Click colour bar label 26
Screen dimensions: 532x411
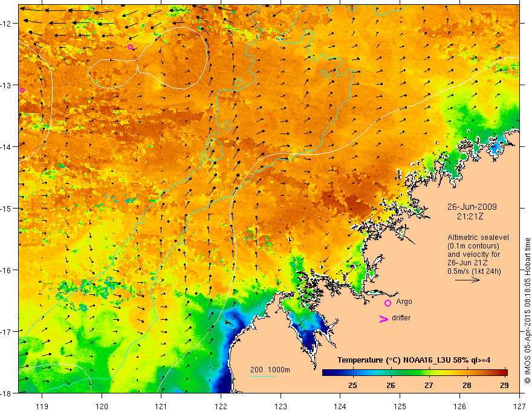coord(391,386)
